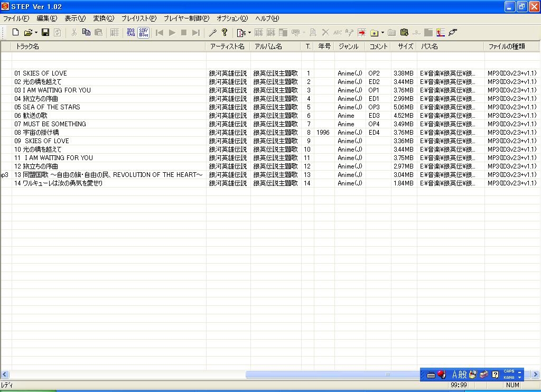Open the プレイリスト(P) menu
The width and height of the screenshot is (541, 392).
[x=138, y=18]
